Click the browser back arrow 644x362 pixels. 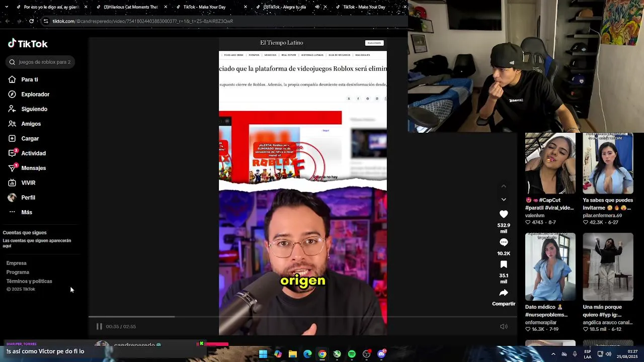tap(7, 21)
